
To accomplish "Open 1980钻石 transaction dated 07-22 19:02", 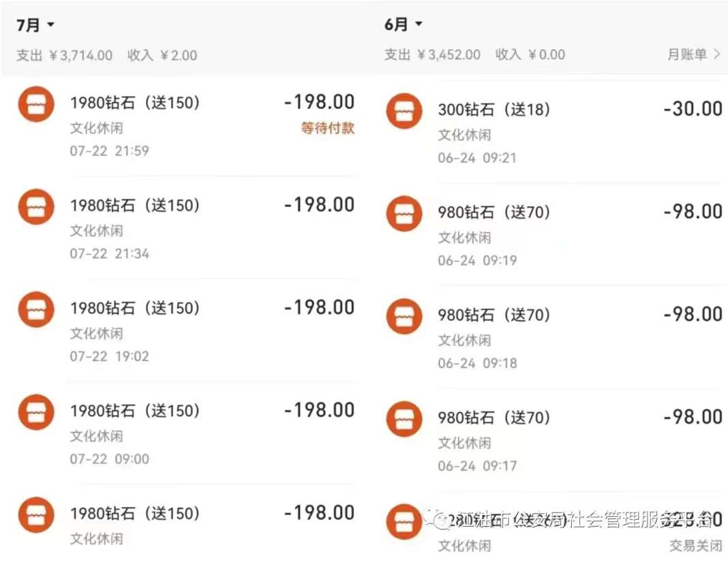I will 135,308.
